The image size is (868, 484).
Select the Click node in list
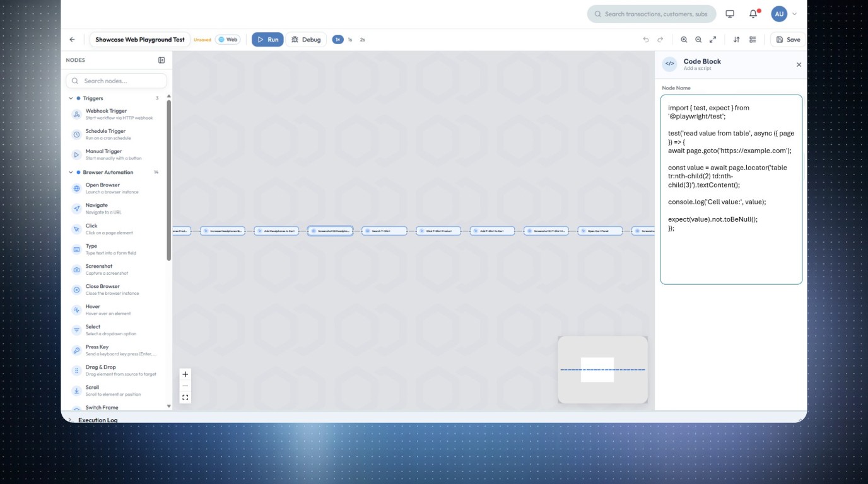coord(117,229)
